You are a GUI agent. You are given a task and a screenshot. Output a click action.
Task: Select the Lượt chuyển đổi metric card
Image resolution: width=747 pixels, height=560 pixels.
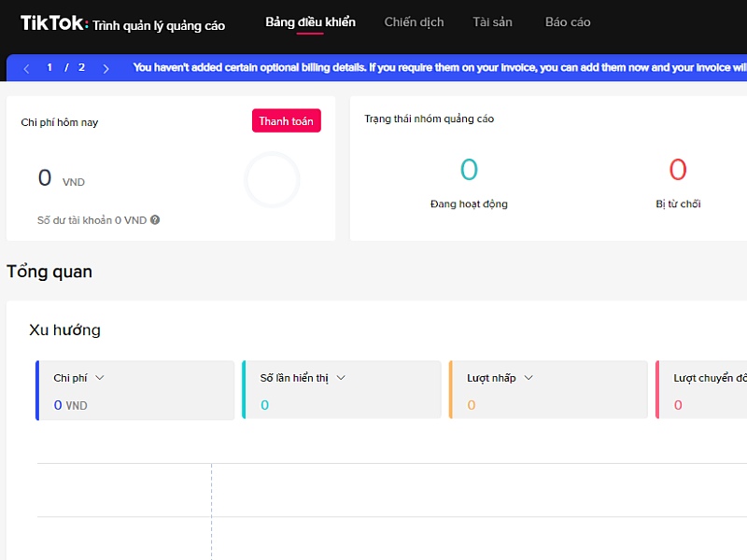(701, 390)
